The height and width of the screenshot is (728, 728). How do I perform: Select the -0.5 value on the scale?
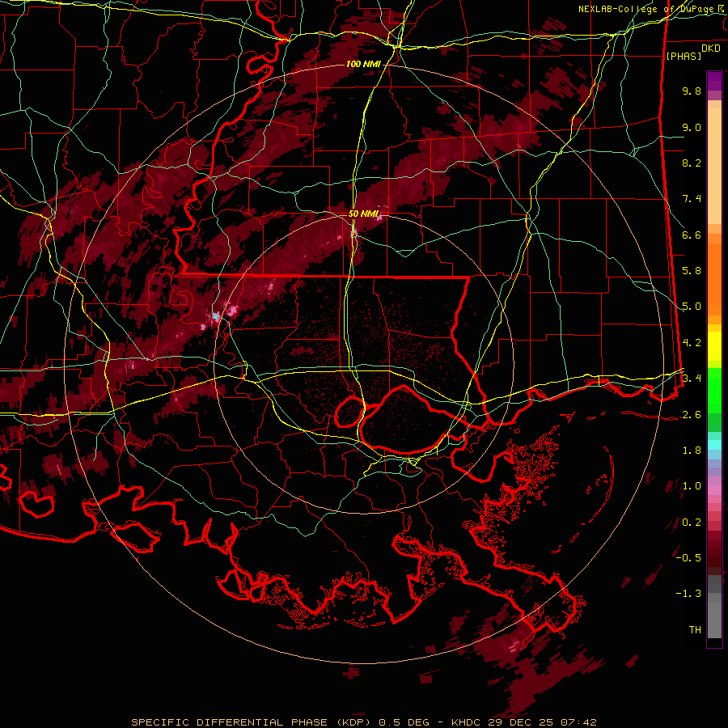tap(688, 558)
